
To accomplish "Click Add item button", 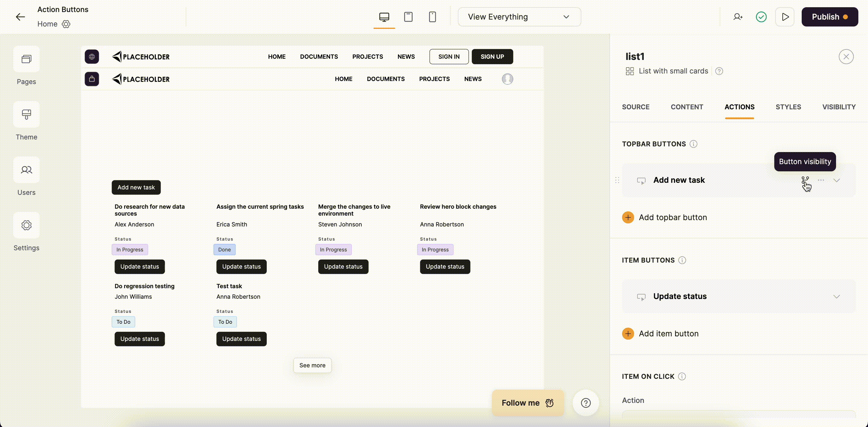I will (660, 334).
